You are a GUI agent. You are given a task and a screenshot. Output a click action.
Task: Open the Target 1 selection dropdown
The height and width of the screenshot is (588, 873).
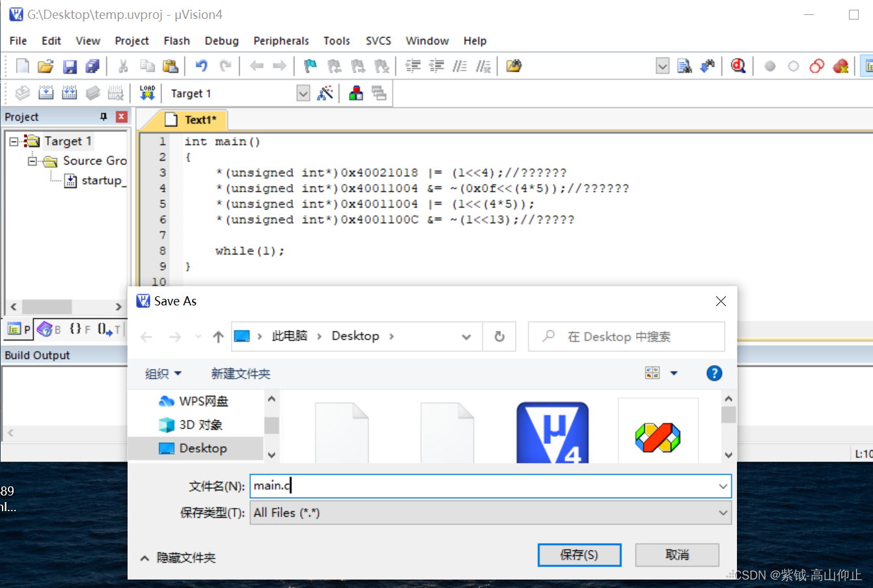(303, 93)
